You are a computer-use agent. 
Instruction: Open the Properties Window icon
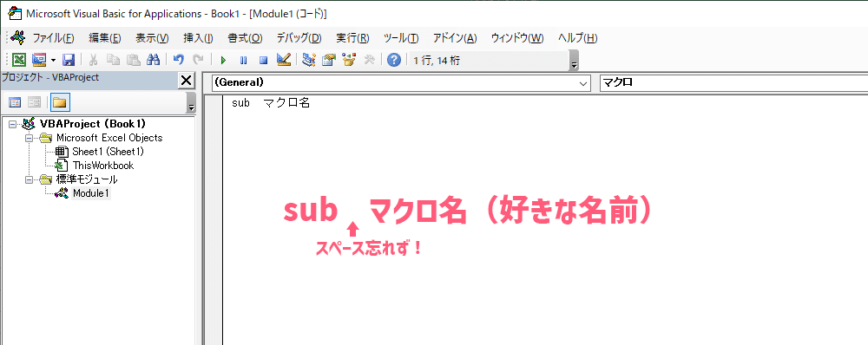[x=329, y=60]
